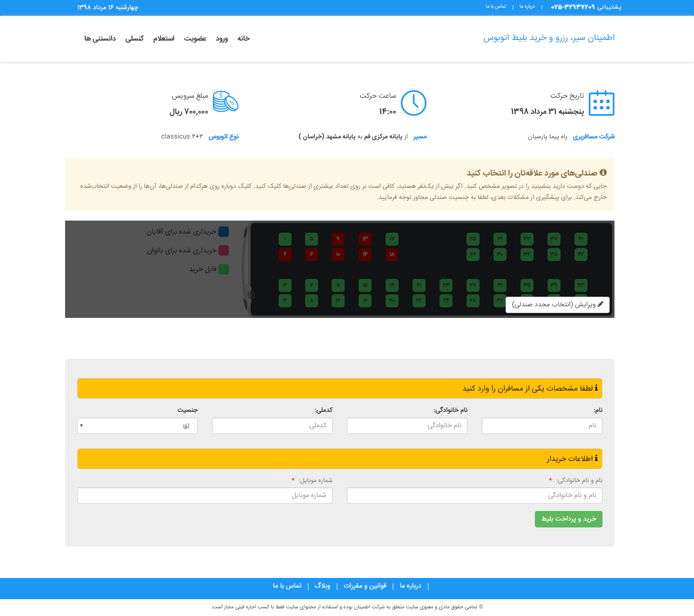Click the blue purchased-for-men legend swatch
This screenshot has height=616, width=694.
click(224, 232)
